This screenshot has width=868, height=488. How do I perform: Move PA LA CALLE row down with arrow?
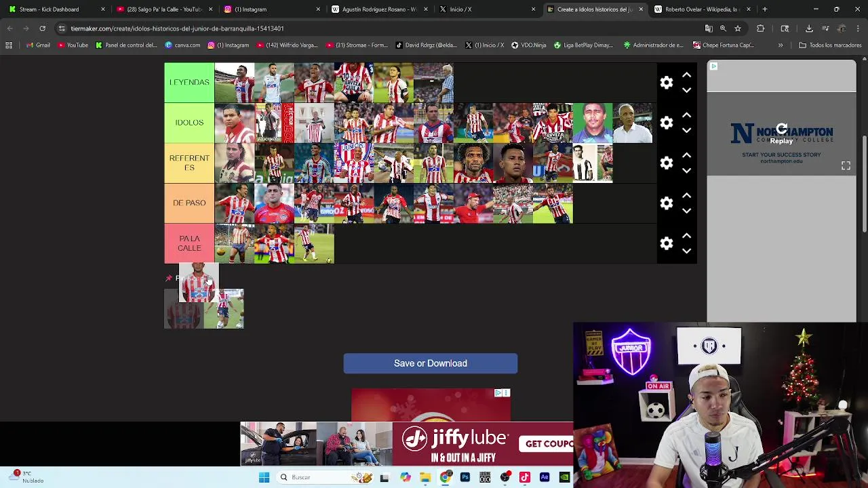click(x=686, y=251)
